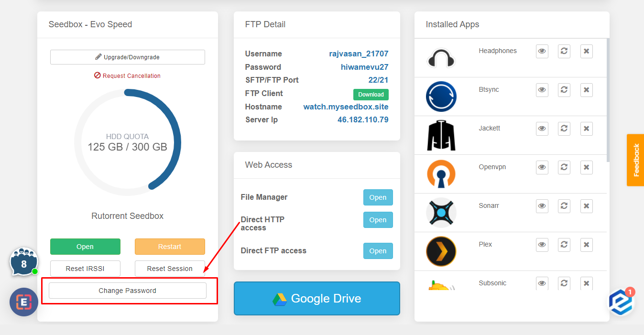Click the Btsync app icon
This screenshot has width=644, height=335.
pos(441,96)
